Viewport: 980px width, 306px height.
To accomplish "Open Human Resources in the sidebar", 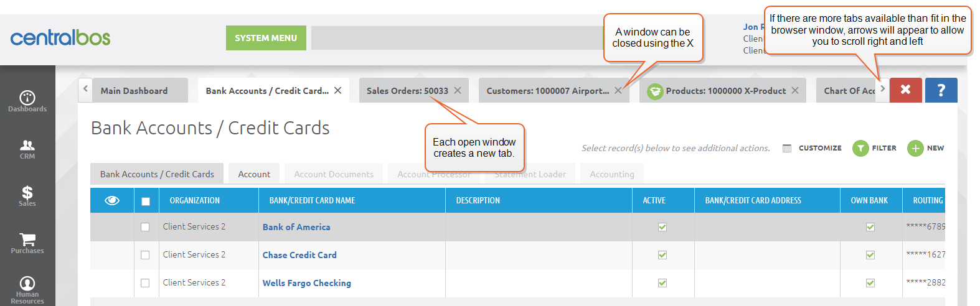I will tap(27, 284).
